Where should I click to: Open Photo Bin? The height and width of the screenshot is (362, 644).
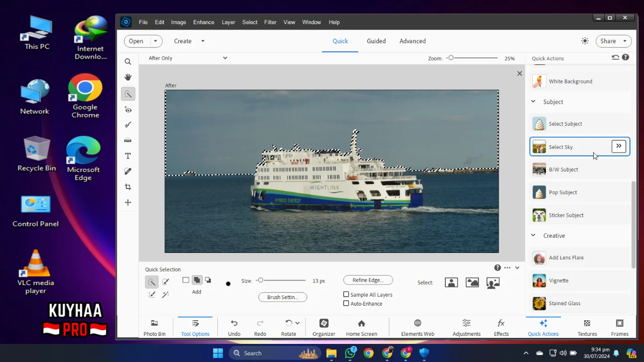pyautogui.click(x=154, y=328)
